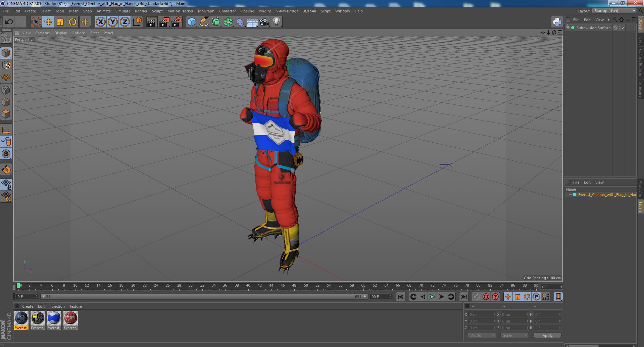Open the Objects side tab
644x347 pixels.
[641, 24]
